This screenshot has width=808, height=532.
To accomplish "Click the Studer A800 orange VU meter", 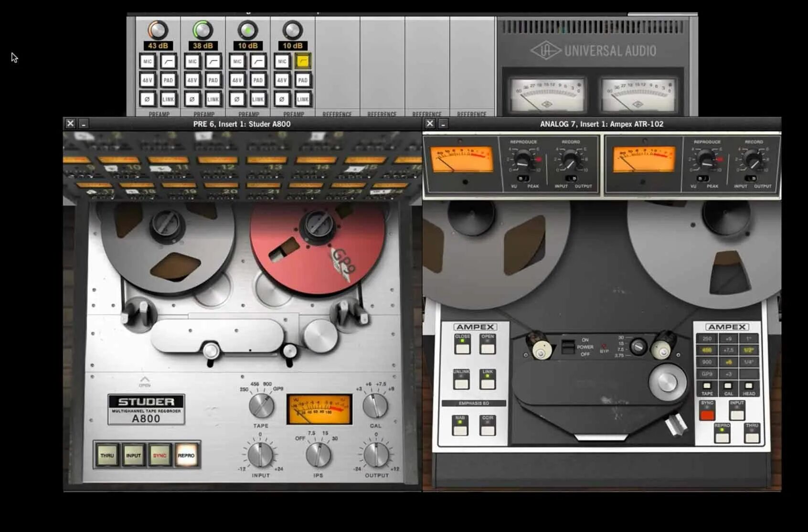I will (319, 409).
